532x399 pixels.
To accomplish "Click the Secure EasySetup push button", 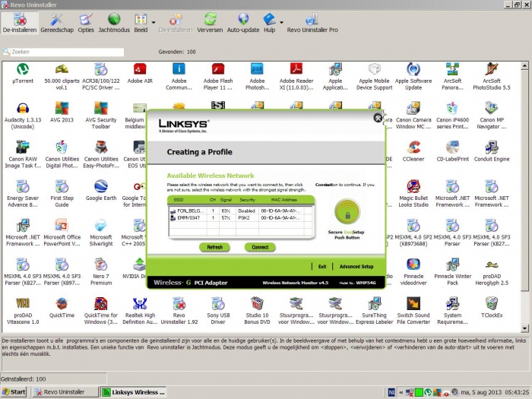I will (x=347, y=211).
